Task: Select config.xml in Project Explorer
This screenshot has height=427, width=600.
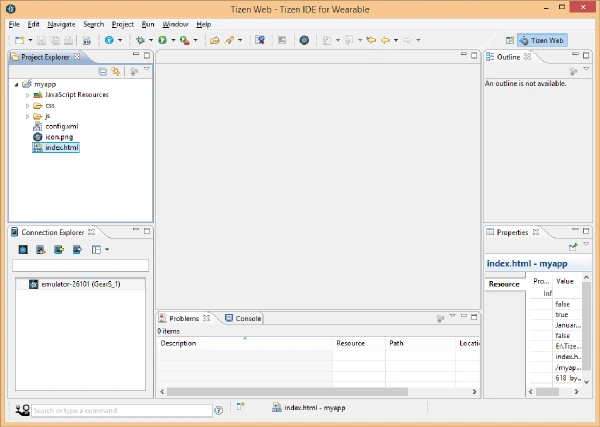Action: click(x=61, y=127)
